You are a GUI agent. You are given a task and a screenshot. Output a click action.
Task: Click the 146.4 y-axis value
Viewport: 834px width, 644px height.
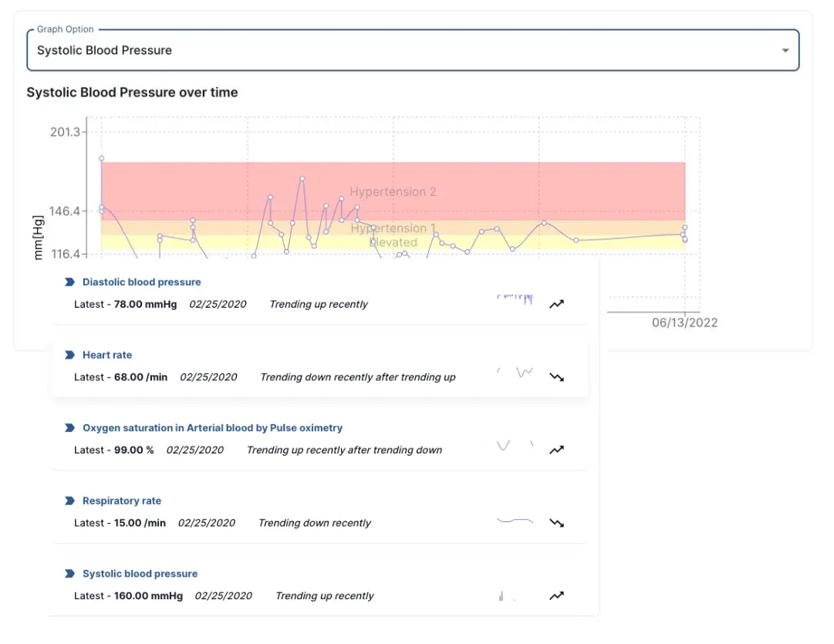(x=64, y=211)
